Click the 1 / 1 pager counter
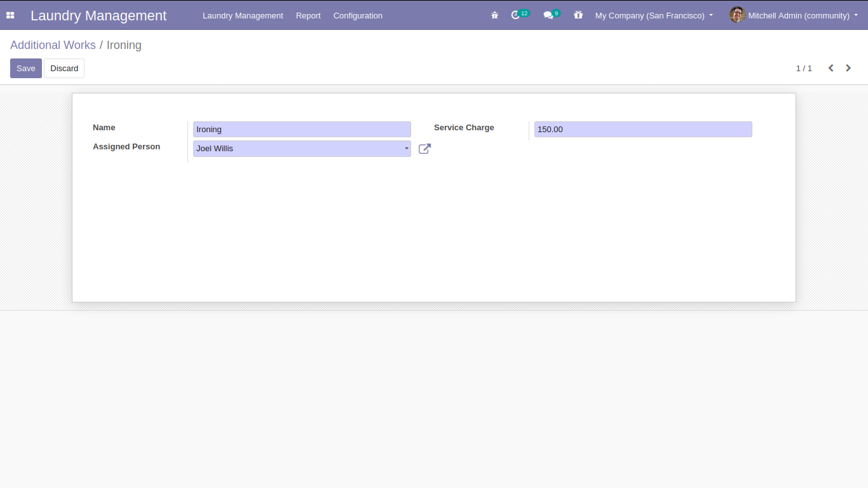Screen dimensions: 868x488 [x=804, y=68]
